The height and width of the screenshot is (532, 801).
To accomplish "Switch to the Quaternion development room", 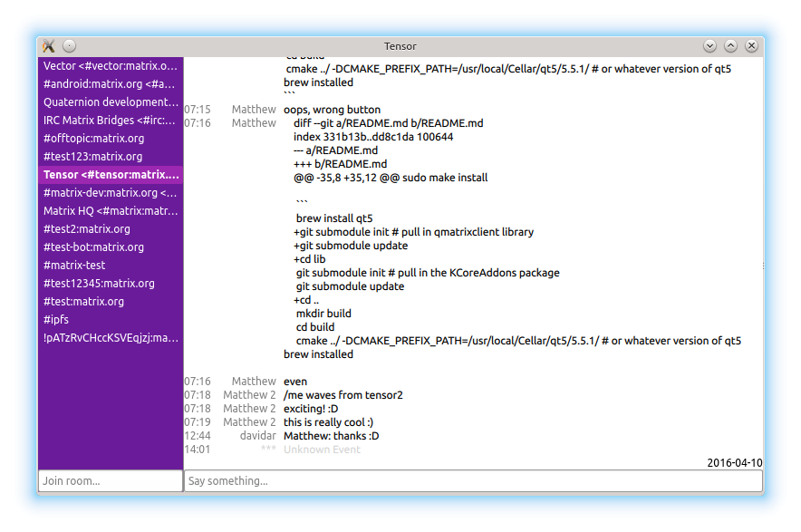I will click(x=110, y=102).
